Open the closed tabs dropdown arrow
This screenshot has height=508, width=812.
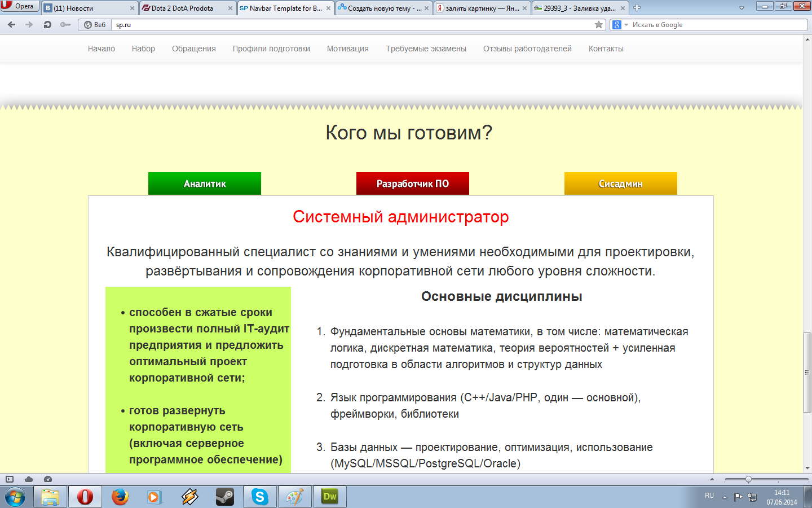click(742, 8)
